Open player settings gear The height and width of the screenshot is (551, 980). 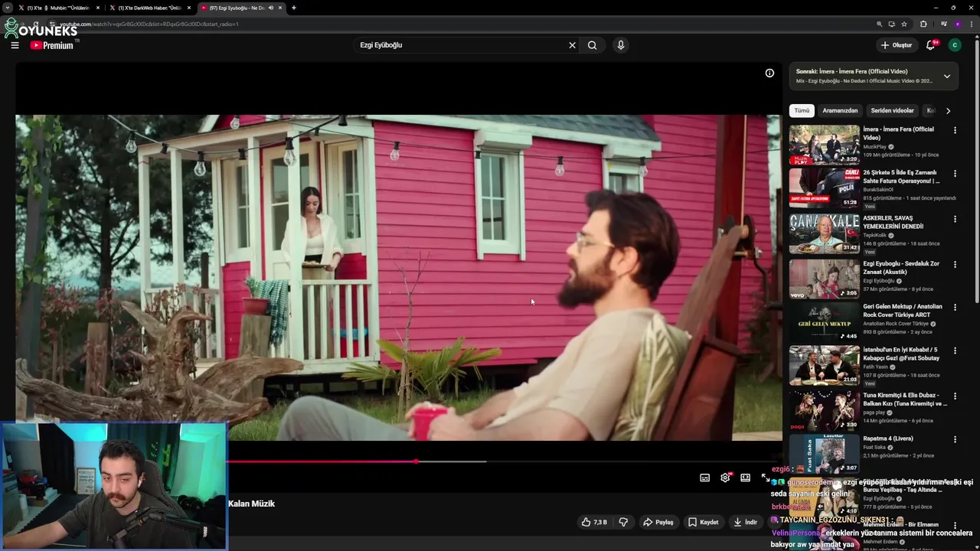[725, 478]
